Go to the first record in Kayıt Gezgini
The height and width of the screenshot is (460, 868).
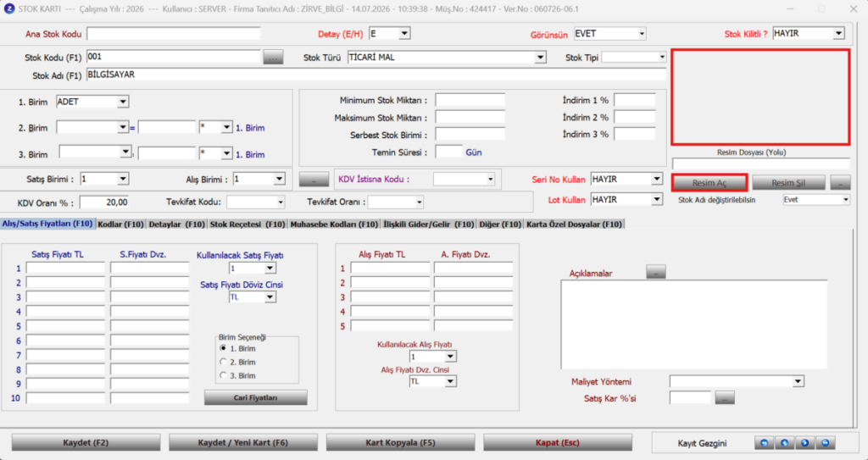765,443
